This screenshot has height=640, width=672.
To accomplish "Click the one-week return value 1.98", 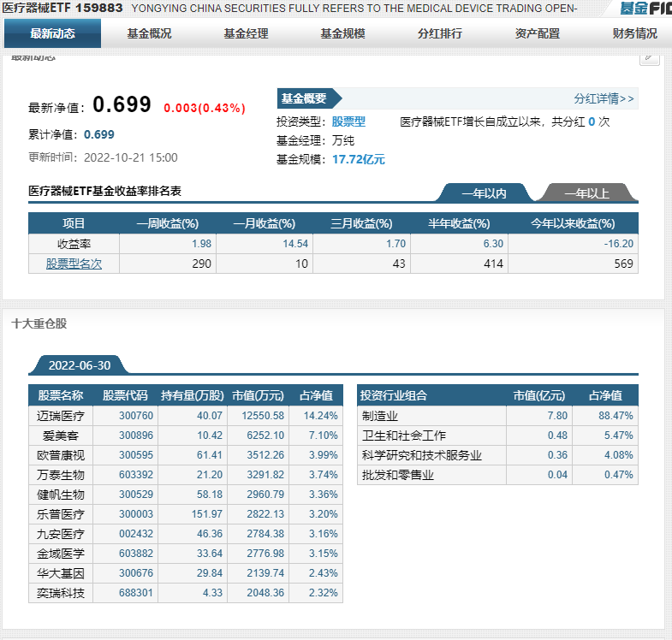I will (201, 243).
